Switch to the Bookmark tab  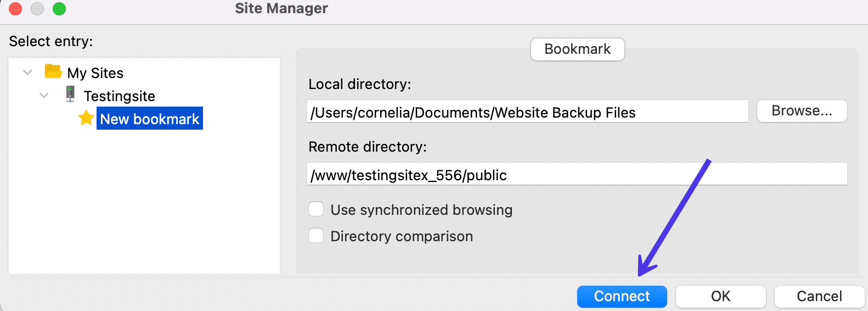tap(577, 49)
